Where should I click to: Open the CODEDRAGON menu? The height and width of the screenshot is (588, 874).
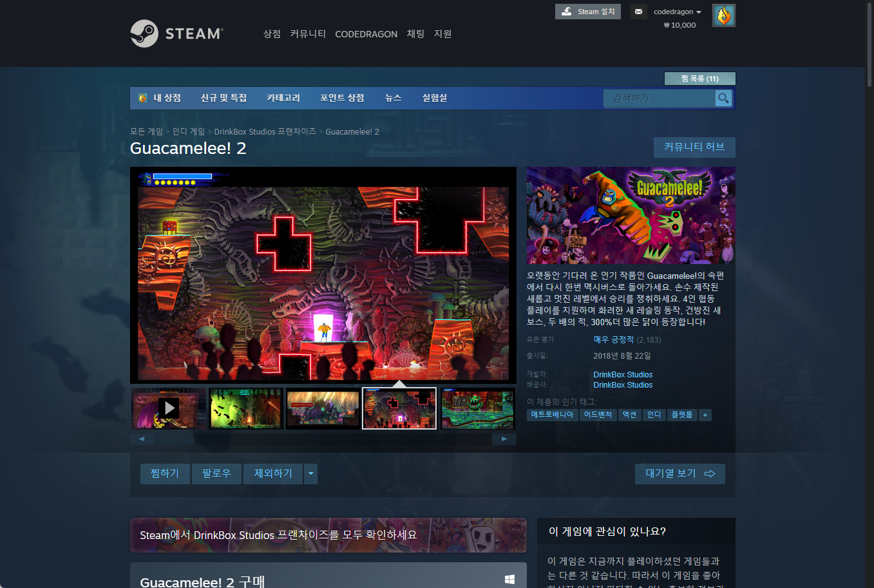366,34
